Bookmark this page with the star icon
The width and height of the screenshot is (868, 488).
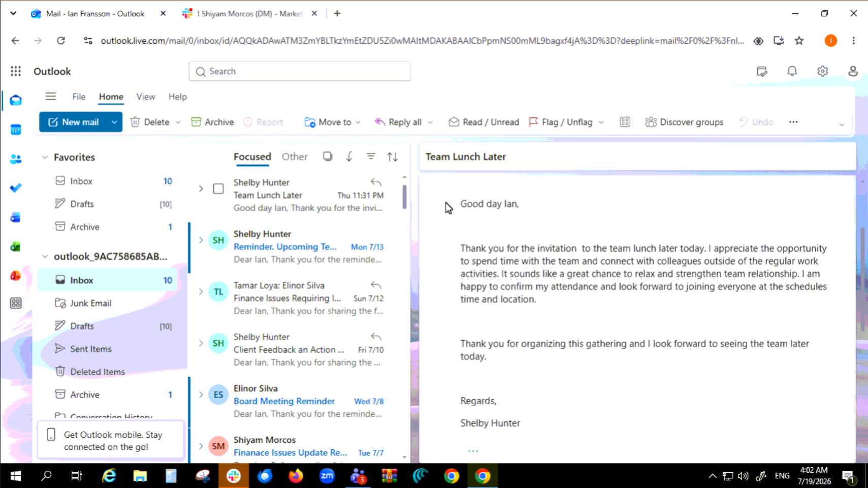pos(799,41)
